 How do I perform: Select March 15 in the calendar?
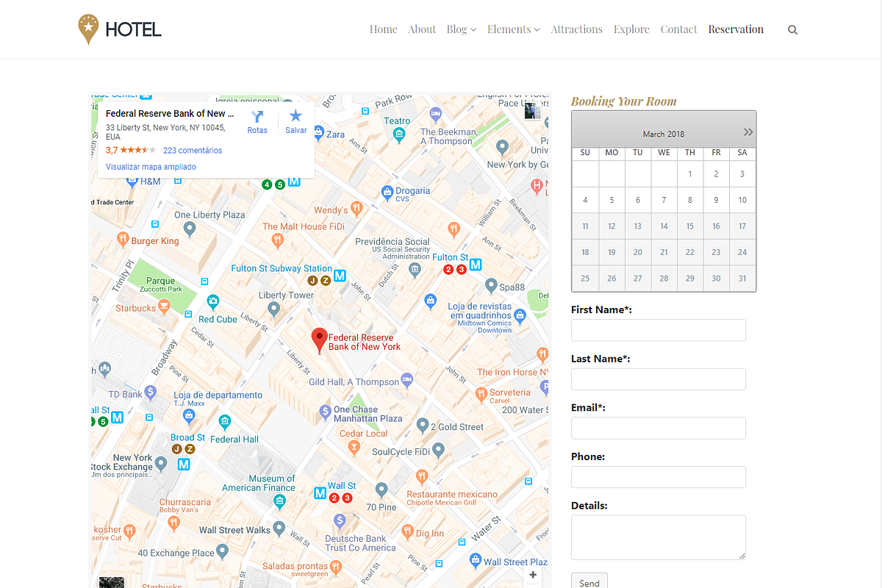coord(690,226)
